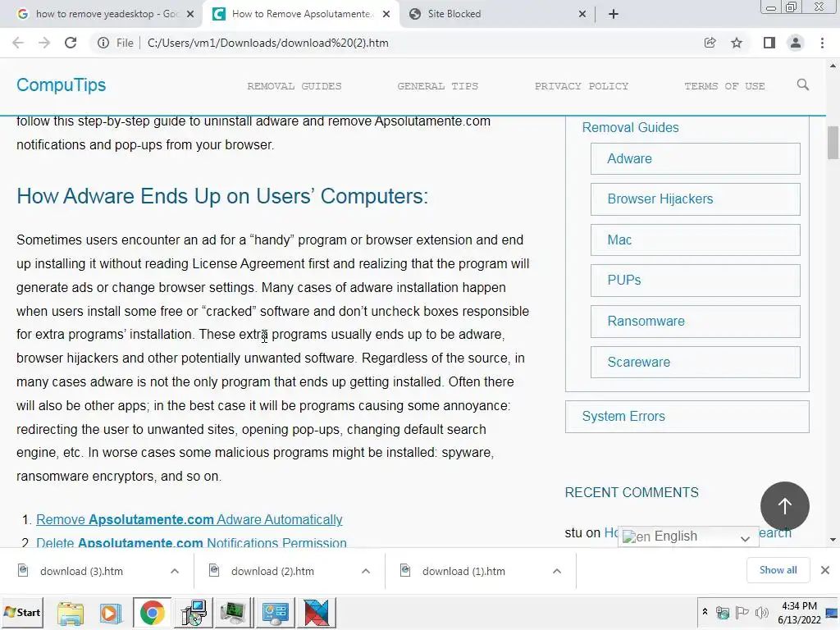Click the volume speaker tray icon
Viewport: 840px width, 630px height.
(x=761, y=612)
